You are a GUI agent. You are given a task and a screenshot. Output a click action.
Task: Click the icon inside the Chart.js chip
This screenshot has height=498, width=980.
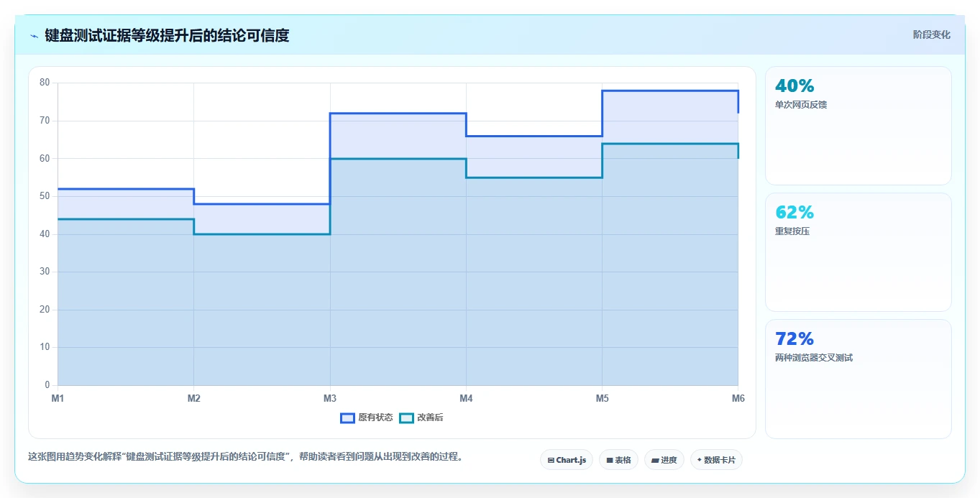(551, 460)
